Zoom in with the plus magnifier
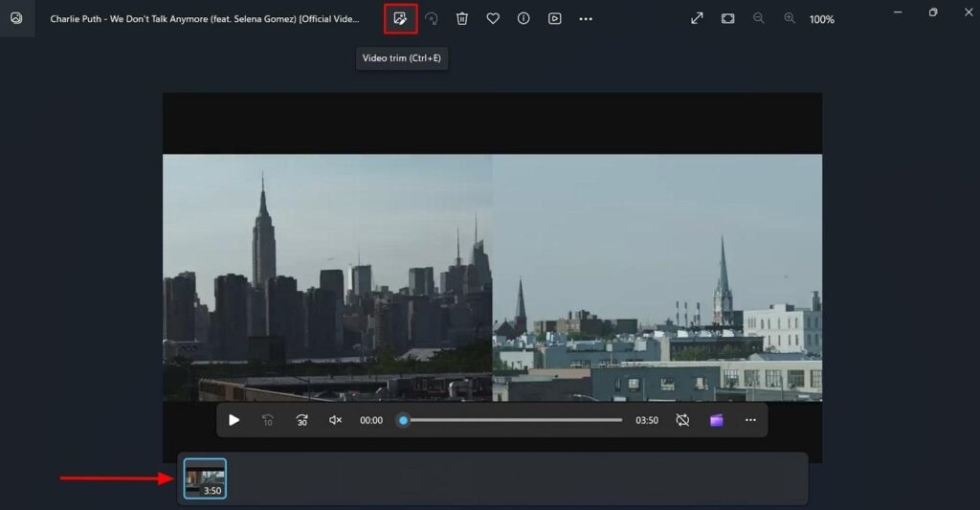Image resolution: width=980 pixels, height=510 pixels. [790, 19]
